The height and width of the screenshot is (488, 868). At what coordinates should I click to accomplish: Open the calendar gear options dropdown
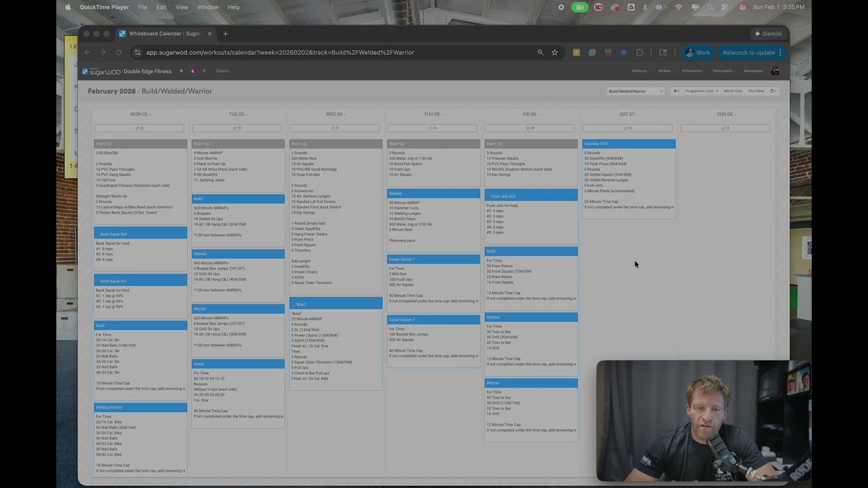[676, 91]
